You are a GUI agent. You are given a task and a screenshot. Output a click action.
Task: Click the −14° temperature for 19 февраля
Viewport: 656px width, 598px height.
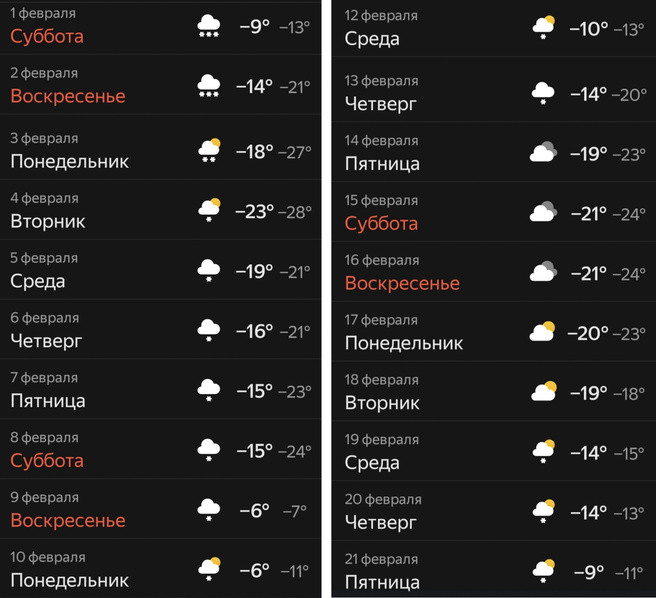[x=588, y=452]
